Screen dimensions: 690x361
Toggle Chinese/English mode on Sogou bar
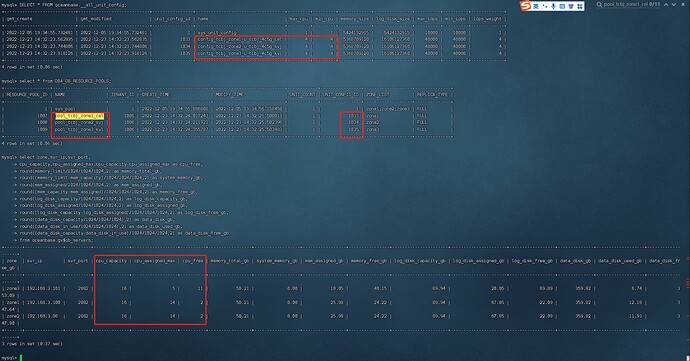(x=536, y=6)
